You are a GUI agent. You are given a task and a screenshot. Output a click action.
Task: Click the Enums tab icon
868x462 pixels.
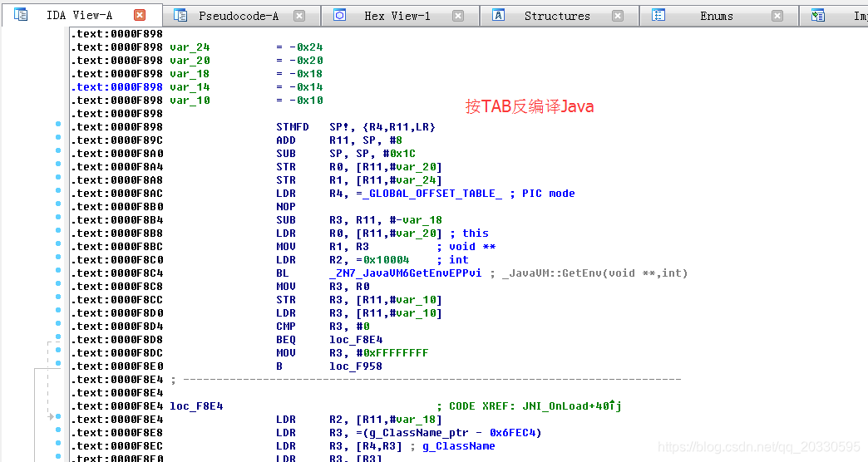(x=658, y=15)
